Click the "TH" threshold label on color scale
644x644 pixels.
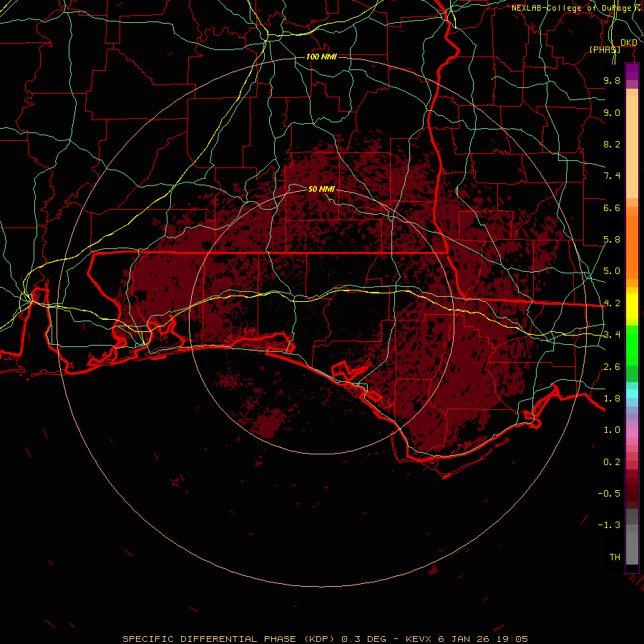[615, 557]
